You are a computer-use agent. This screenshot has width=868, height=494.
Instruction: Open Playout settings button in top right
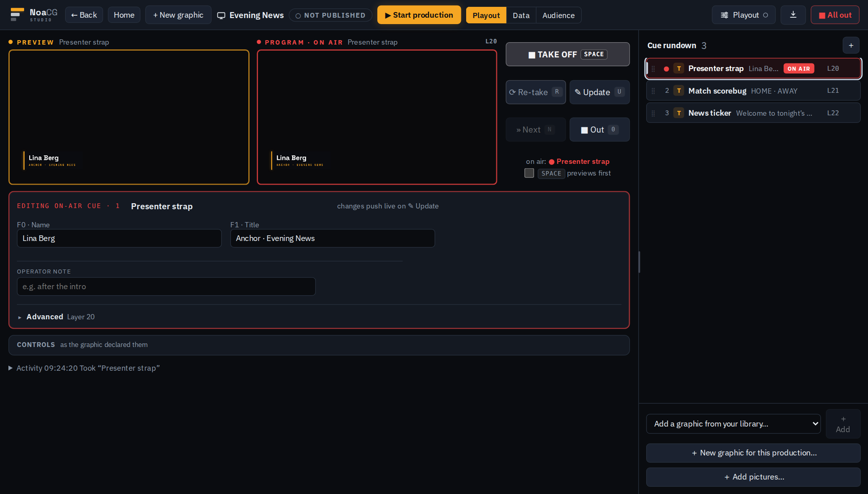(744, 15)
